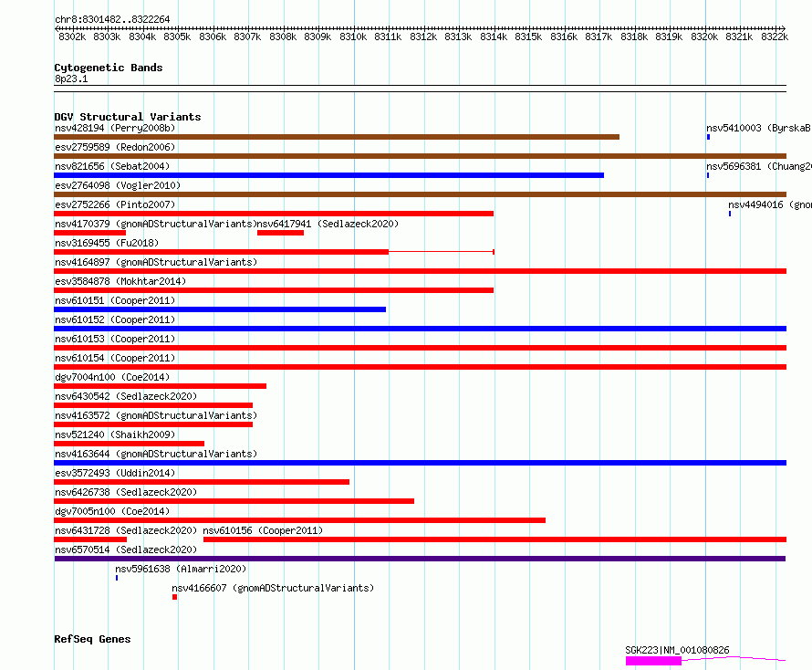Open the dgv7004n100 (Coe2014) label

(x=112, y=377)
